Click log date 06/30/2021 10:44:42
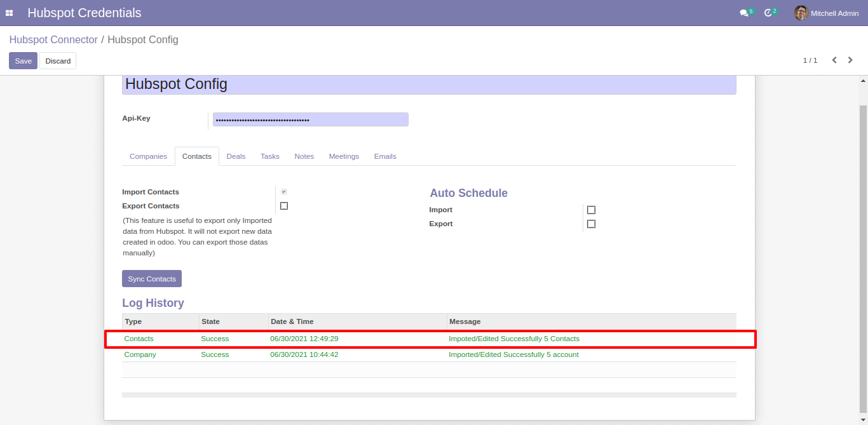 coord(304,354)
